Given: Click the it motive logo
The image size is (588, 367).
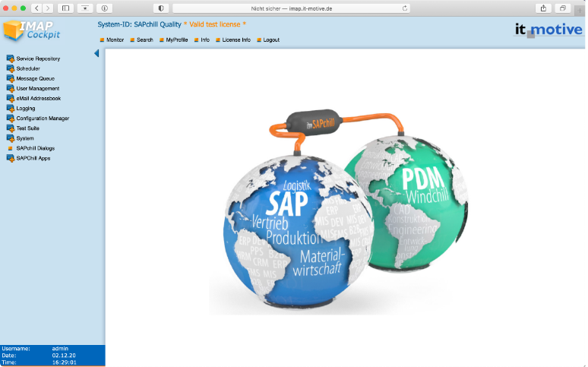Looking at the screenshot, I should 548,30.
